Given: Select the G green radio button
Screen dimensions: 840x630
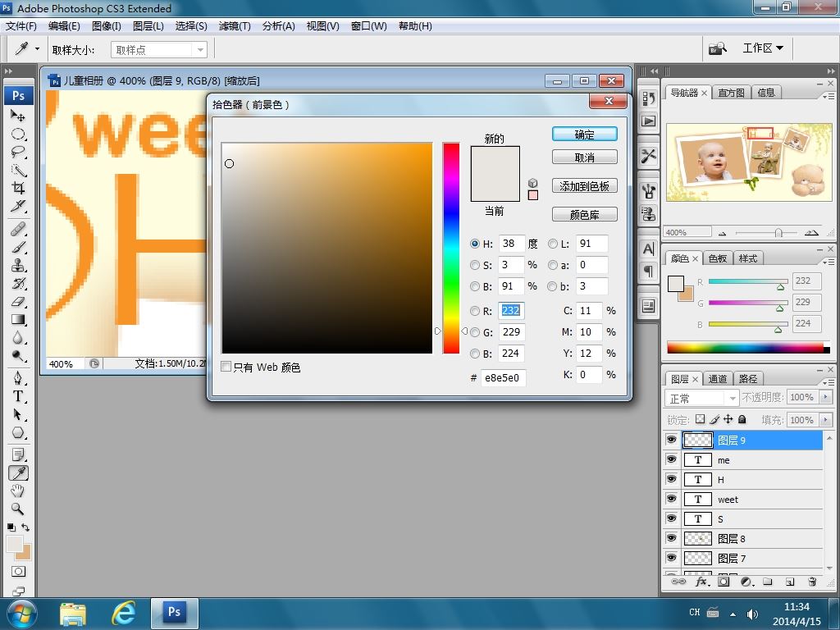Looking at the screenshot, I should click(x=475, y=332).
